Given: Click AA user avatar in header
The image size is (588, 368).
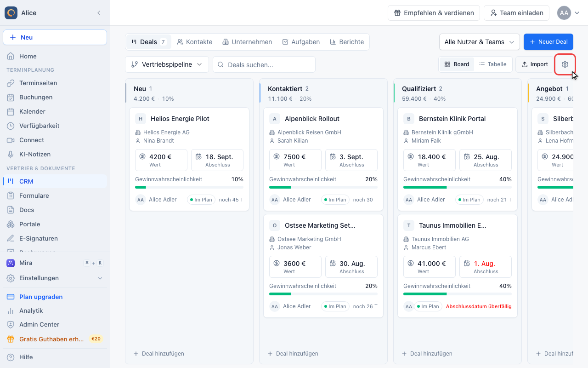Looking at the screenshot, I should point(564,13).
